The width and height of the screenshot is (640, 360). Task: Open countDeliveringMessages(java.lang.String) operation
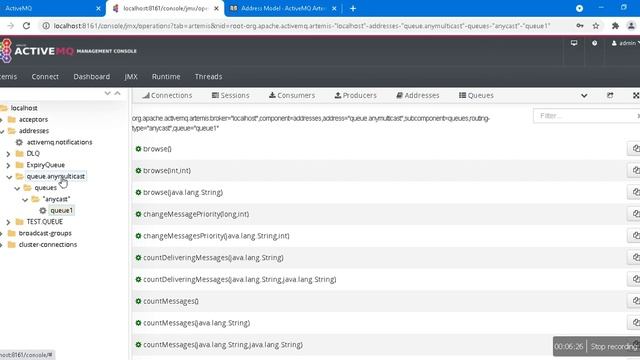pos(213,258)
